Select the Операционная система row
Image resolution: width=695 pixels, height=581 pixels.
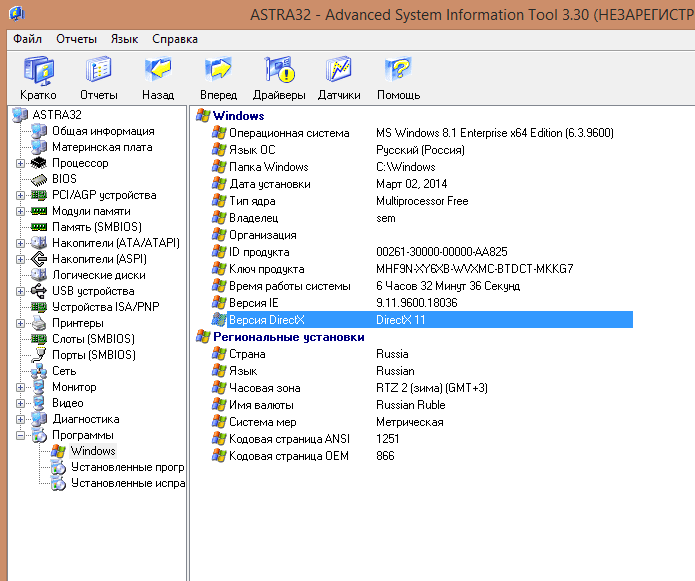[x=422, y=133]
